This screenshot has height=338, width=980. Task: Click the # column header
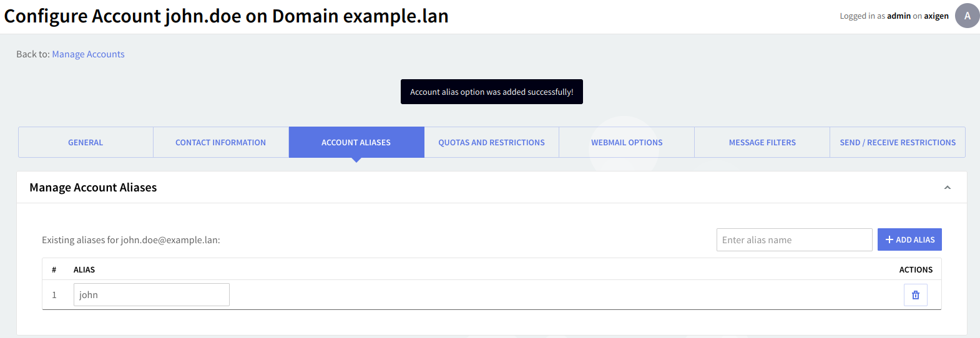[54, 270]
